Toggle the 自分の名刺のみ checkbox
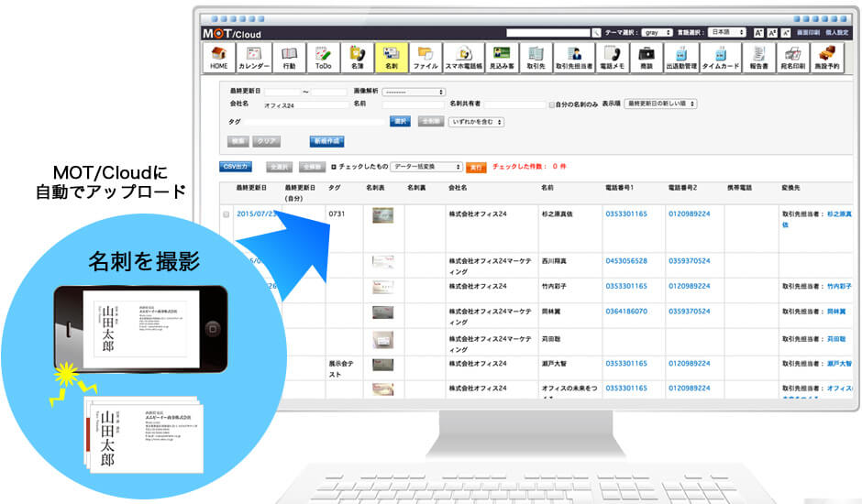Screen dimensions: 862x504 (x=551, y=104)
